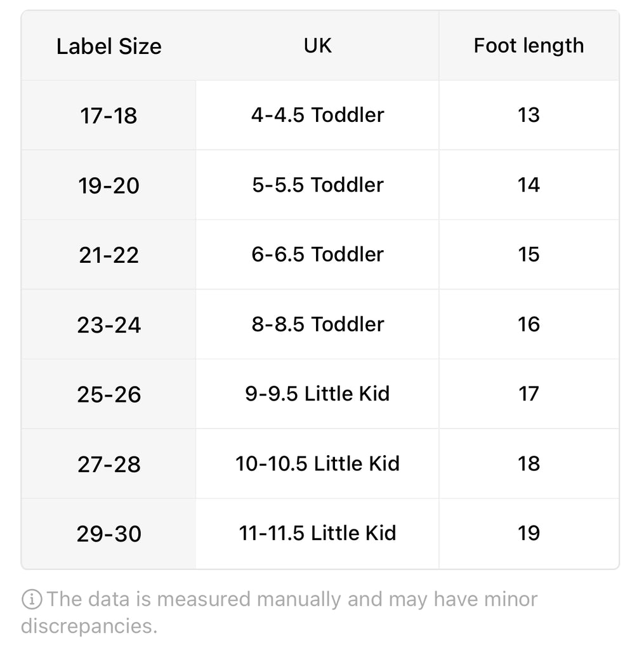The width and height of the screenshot is (644, 650).
Task: Select the Foot length column header
Action: [529, 46]
